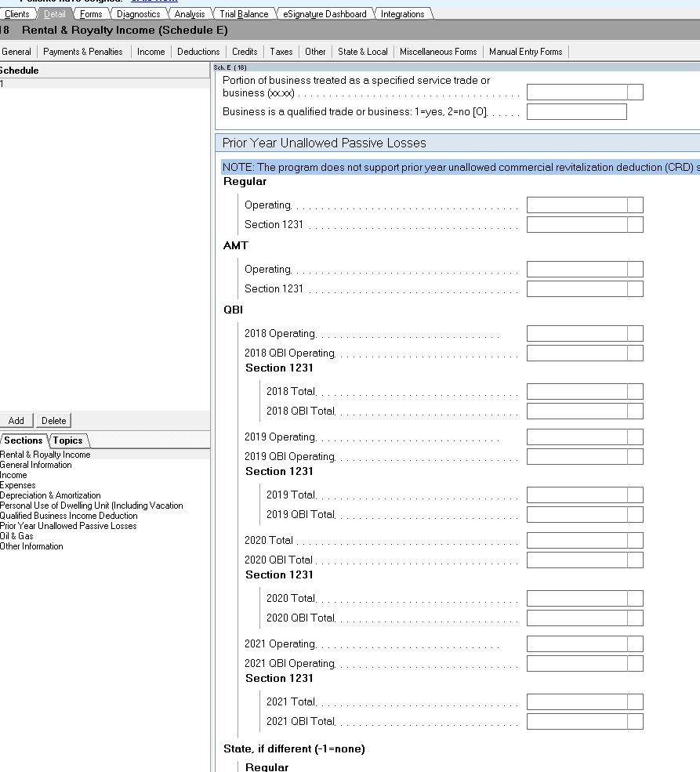Open the Diagnostics tab
Image resolution: width=700 pixels, height=772 pixels.
[138, 14]
